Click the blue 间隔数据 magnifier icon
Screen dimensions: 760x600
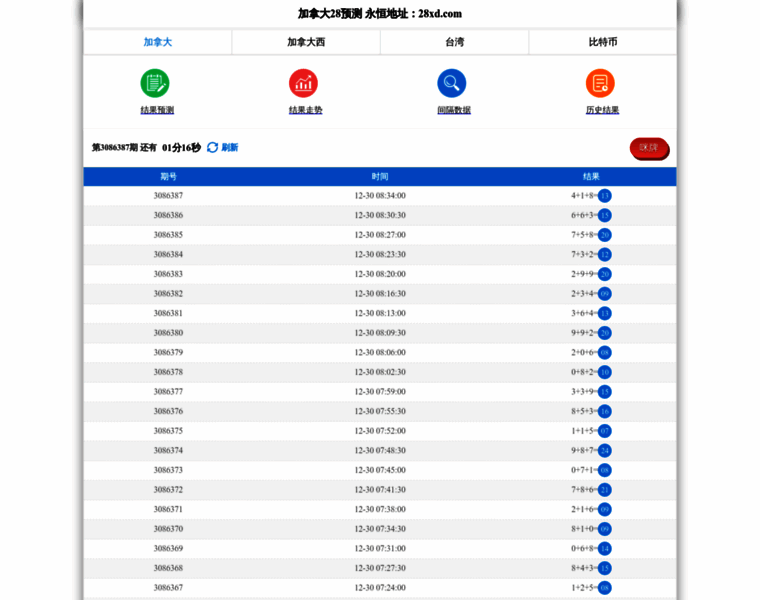tap(452, 83)
